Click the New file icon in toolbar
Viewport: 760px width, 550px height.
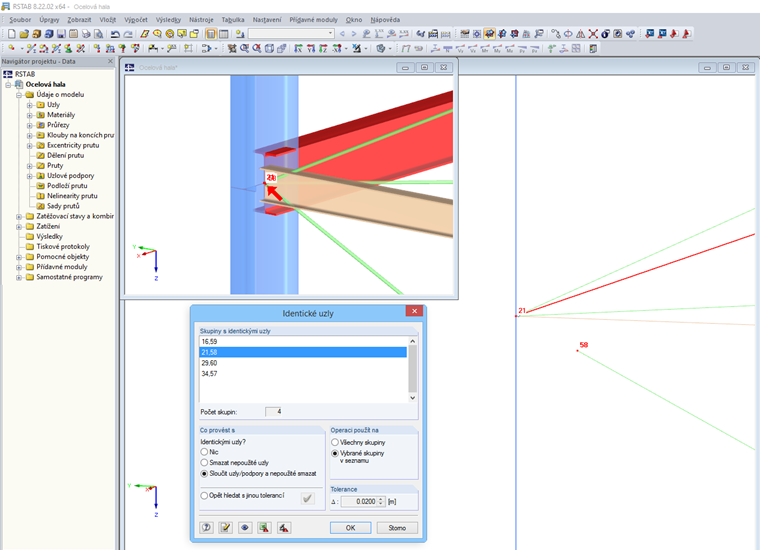[x=12, y=33]
